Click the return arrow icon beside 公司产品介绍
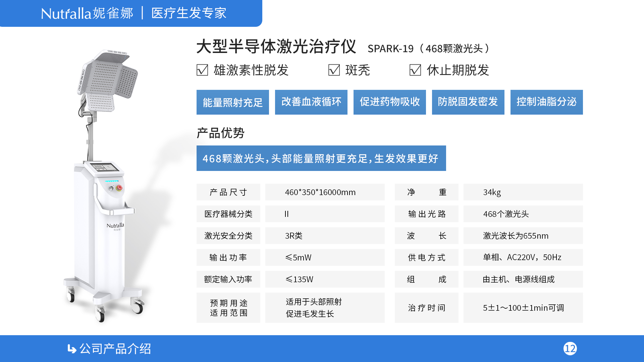 [72, 349]
